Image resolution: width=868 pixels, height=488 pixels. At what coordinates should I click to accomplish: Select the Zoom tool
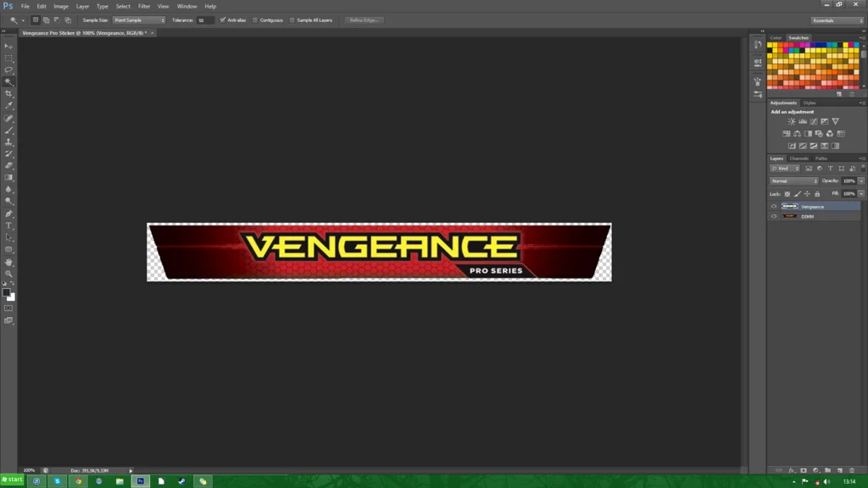click(x=8, y=274)
